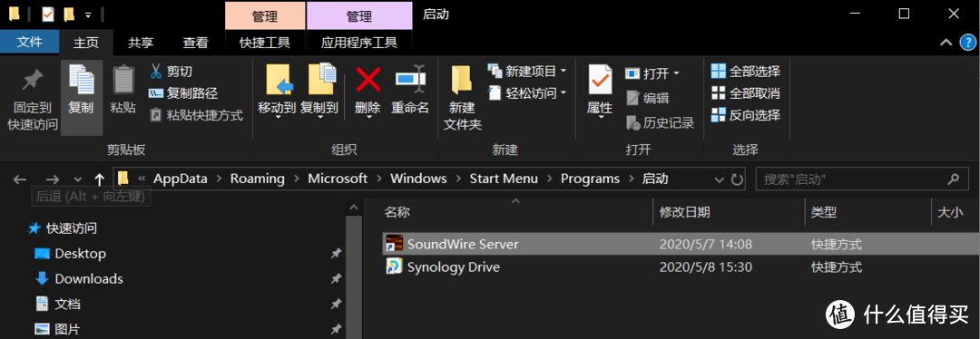The image size is (980, 339).
Task: Expand recent locations dropdown arrow
Action: tap(77, 179)
